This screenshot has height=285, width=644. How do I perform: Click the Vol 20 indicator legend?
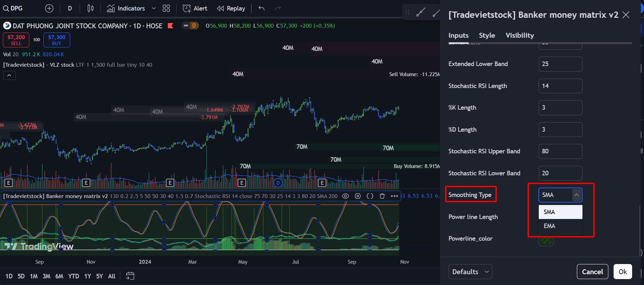click(x=11, y=54)
